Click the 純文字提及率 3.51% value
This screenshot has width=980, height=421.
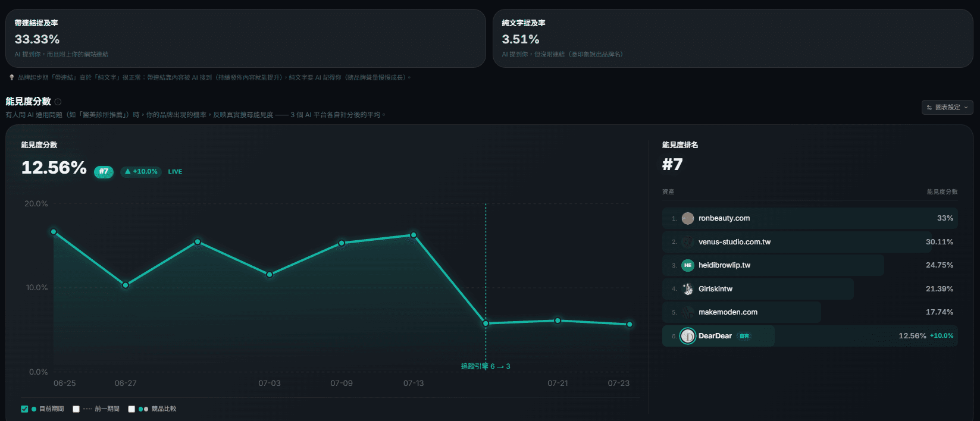point(521,39)
